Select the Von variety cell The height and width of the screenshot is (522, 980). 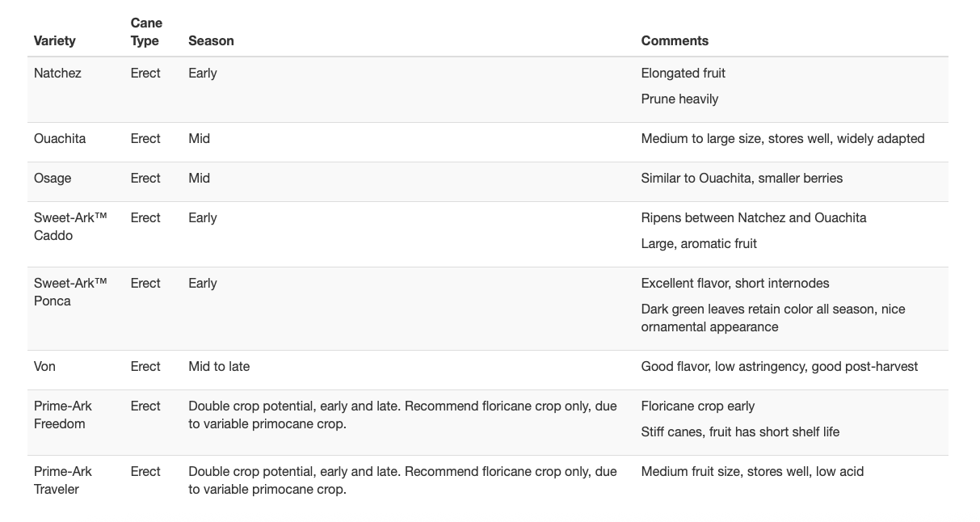(x=44, y=366)
